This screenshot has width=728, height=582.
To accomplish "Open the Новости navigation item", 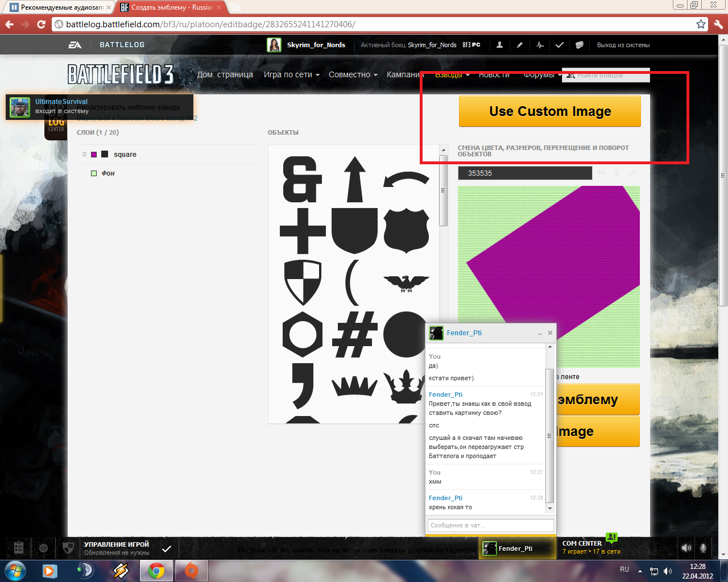I will pos(494,74).
